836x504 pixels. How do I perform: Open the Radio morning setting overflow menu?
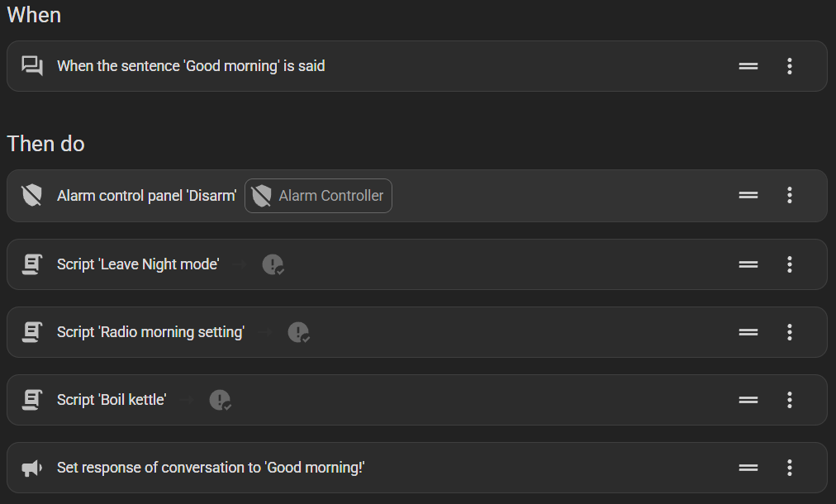coord(790,332)
